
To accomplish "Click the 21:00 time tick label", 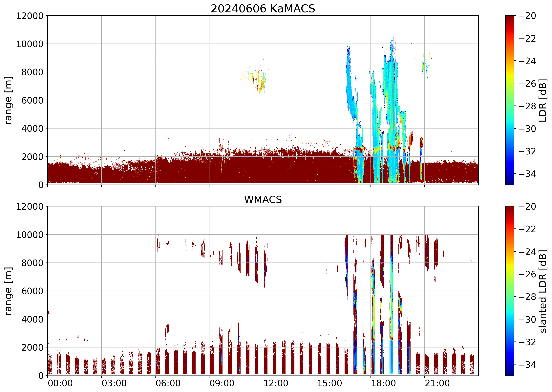I will [437, 383].
